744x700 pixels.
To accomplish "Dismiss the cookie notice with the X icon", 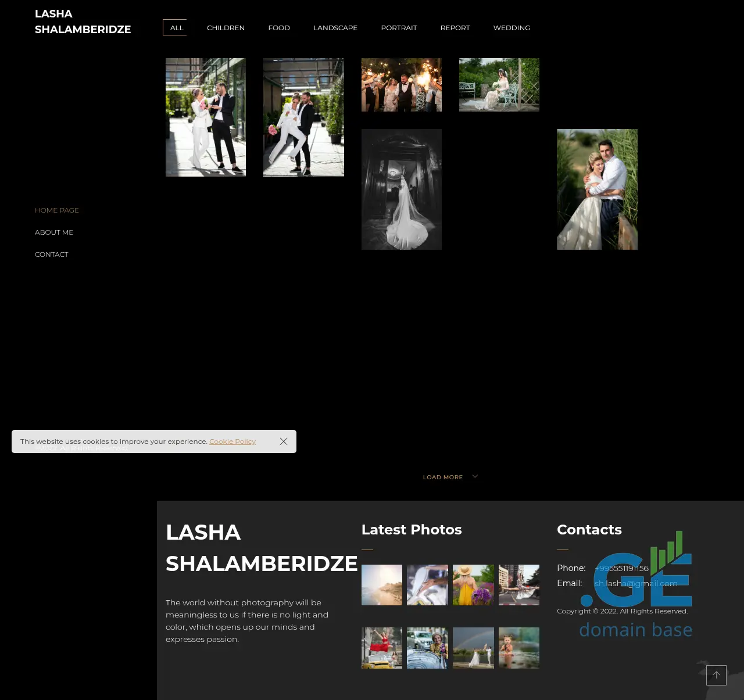I will tap(284, 441).
